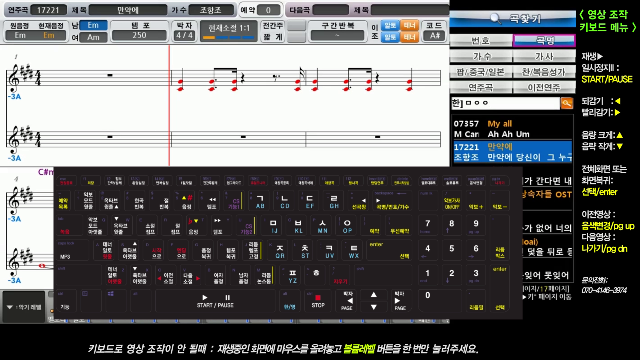Click the enter 선택 key
The image size is (640, 360).
[x=388, y=251]
